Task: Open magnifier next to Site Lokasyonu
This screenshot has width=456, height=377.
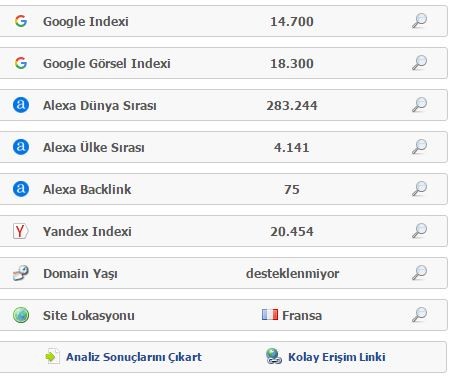Action: tap(419, 315)
